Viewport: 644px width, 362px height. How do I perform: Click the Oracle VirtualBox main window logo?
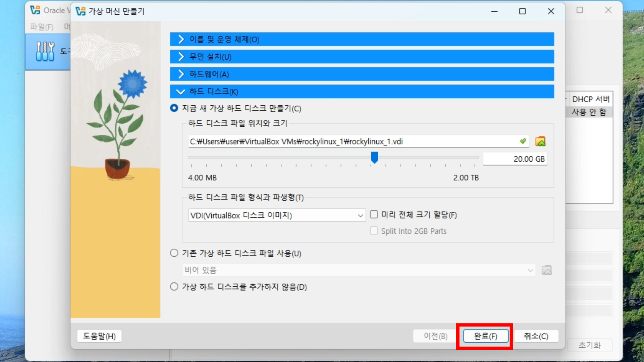pos(35,10)
